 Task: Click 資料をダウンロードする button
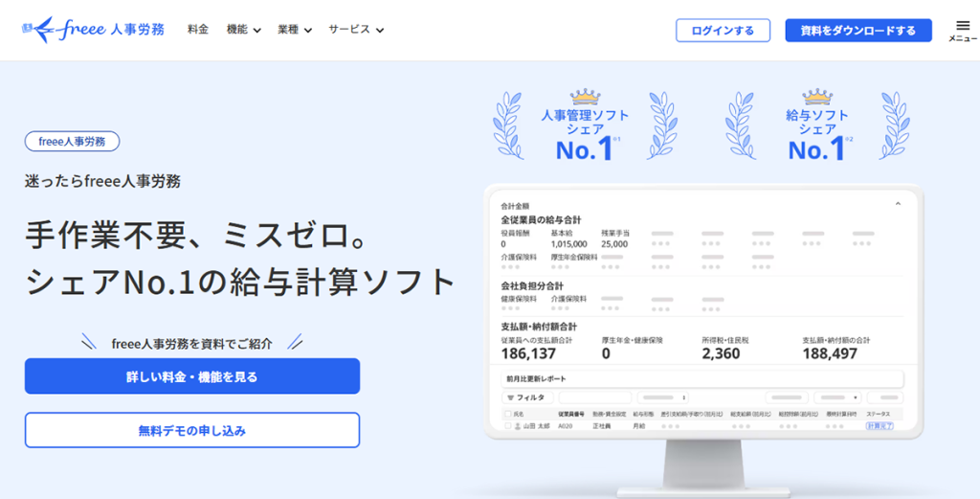[x=857, y=31]
